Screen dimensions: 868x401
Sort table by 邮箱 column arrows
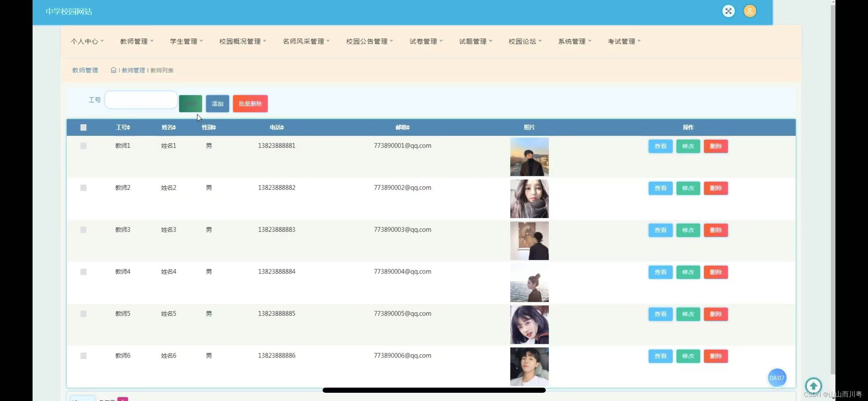(408, 127)
